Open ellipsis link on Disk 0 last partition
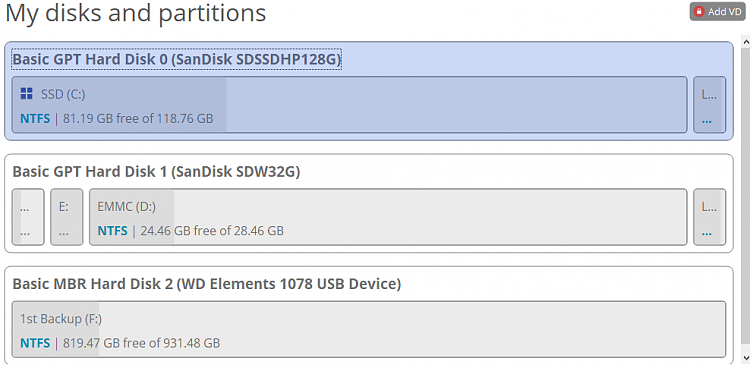Viewport: 750px width, 368px height. pyautogui.click(x=706, y=120)
